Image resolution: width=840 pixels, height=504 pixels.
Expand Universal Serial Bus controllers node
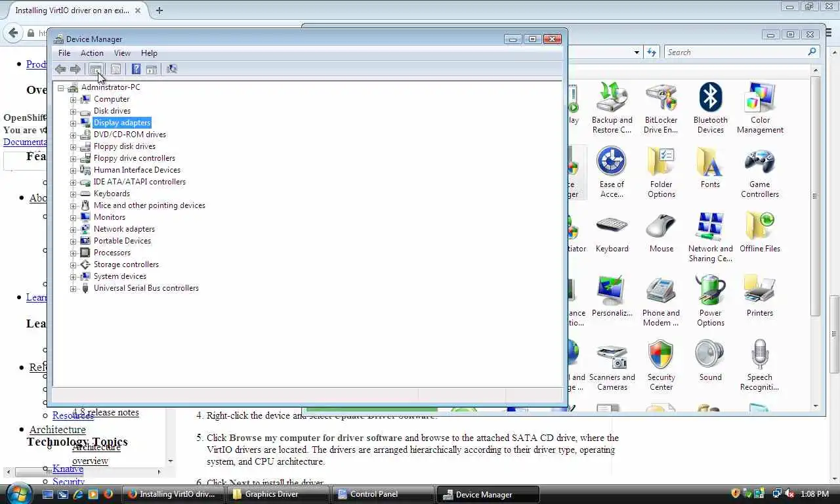(73, 288)
